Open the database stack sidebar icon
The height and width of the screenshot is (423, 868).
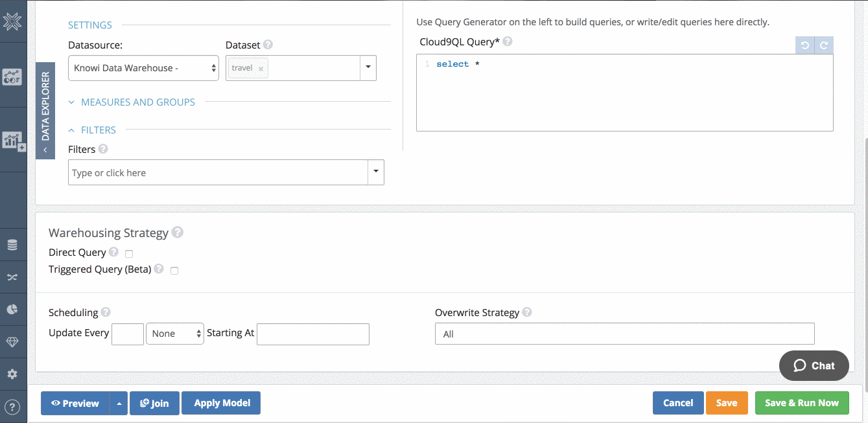12,246
